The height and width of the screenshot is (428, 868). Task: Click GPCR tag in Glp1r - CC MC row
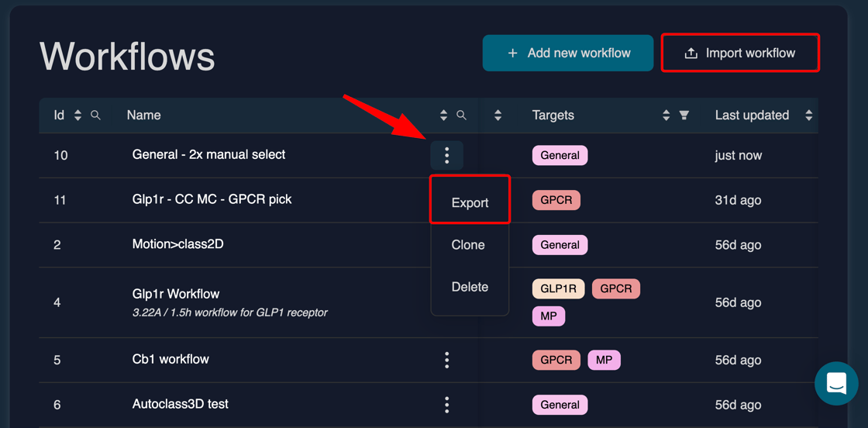coord(556,200)
